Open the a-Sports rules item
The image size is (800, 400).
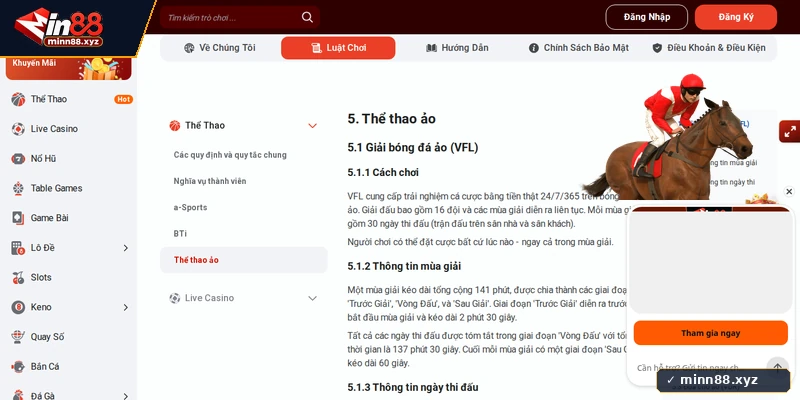[x=190, y=207]
